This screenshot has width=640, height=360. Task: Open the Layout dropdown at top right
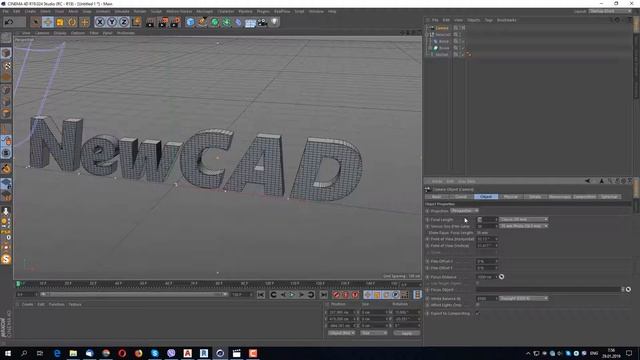click(610, 11)
